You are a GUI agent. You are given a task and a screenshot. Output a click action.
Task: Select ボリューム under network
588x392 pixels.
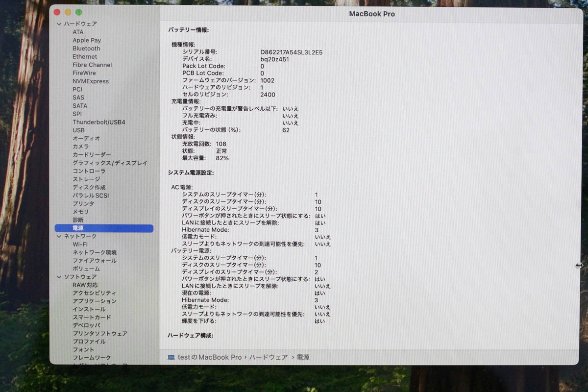coord(86,269)
